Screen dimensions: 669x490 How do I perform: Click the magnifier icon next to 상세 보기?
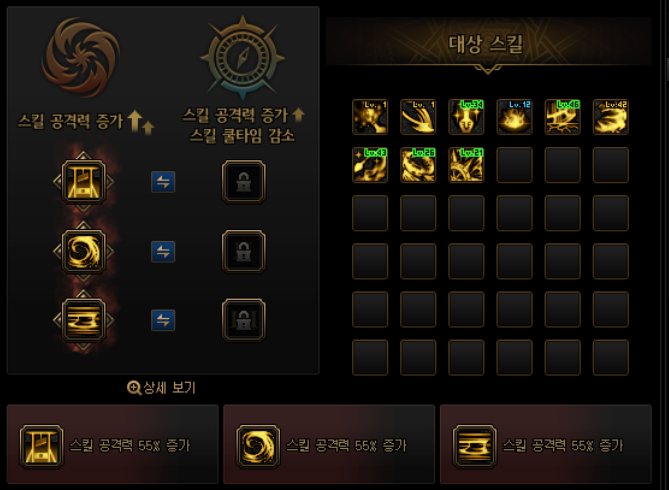pyautogui.click(x=134, y=388)
